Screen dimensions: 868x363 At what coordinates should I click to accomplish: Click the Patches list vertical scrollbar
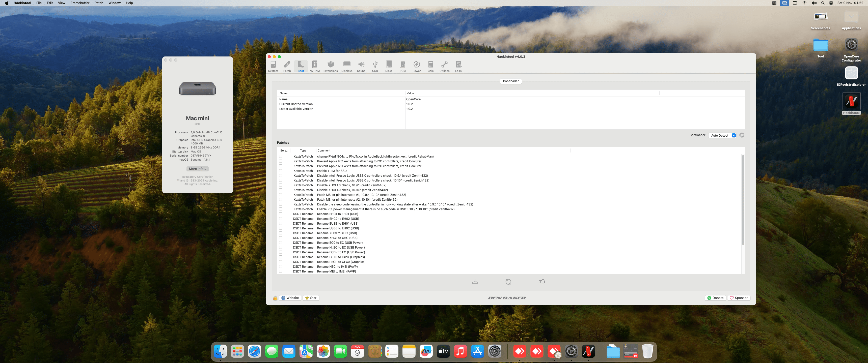tap(743, 200)
